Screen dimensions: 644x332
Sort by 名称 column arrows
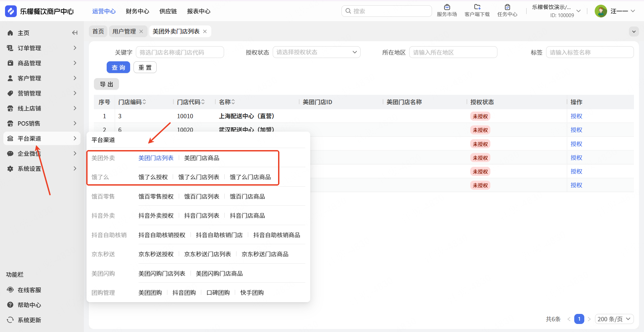[x=233, y=102]
